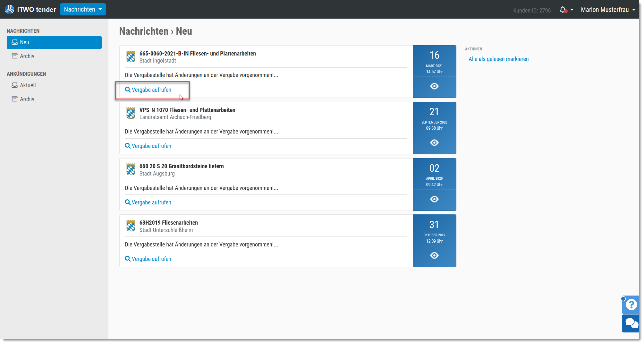Toggle eye icon on 21 September 2020 message

pyautogui.click(x=434, y=143)
